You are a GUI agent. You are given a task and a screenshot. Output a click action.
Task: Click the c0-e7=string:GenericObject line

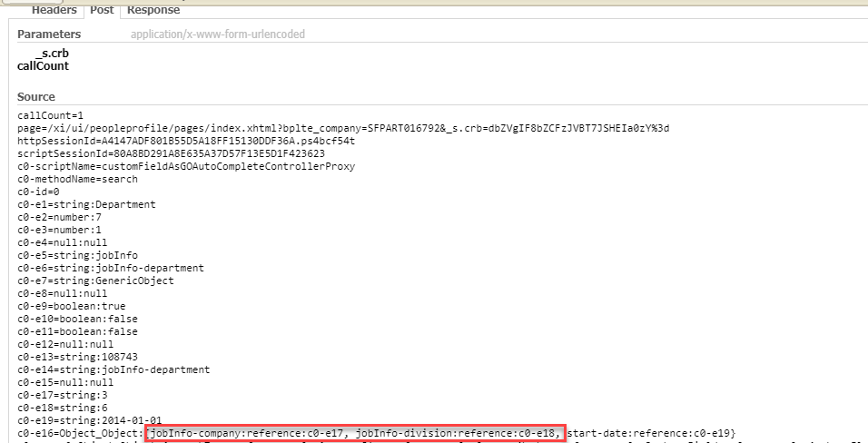coord(95,281)
